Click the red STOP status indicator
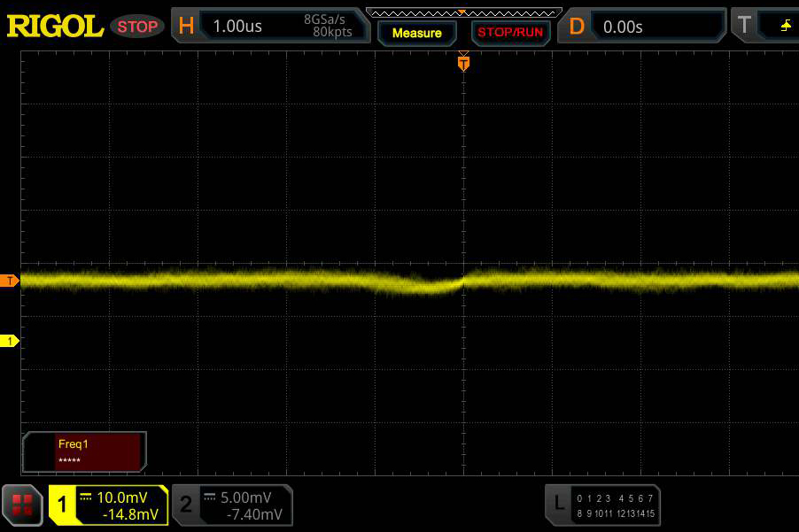This screenshot has width=799, height=532. coord(137,27)
